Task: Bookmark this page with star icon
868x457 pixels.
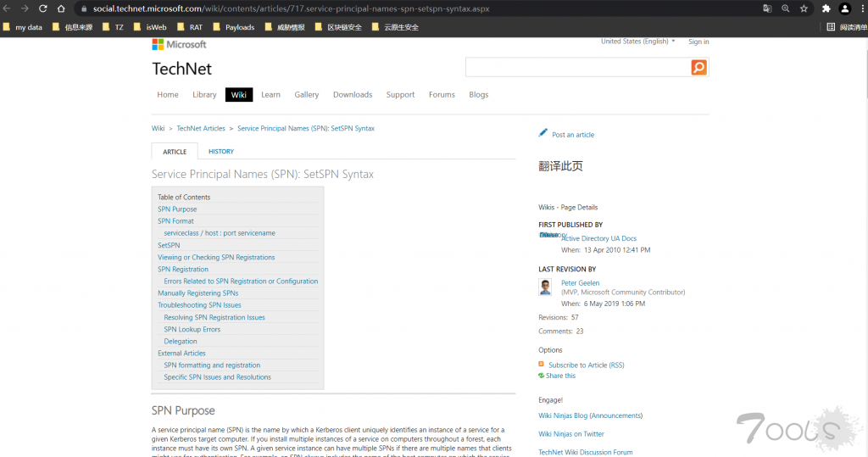Action: 804,8
